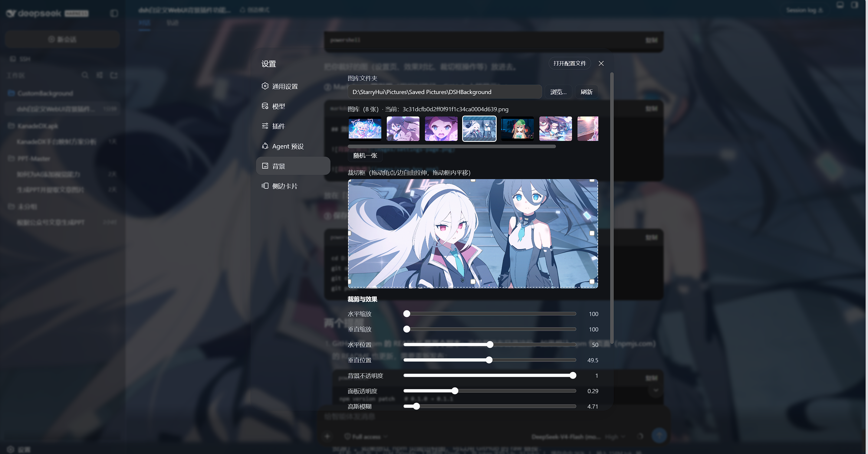Click the 水平位置 slider track

coord(490,345)
